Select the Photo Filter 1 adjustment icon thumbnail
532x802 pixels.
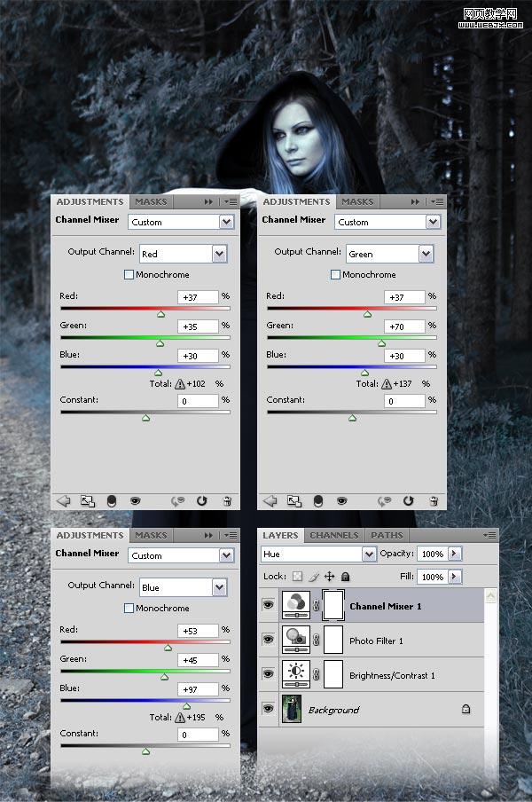[296, 640]
